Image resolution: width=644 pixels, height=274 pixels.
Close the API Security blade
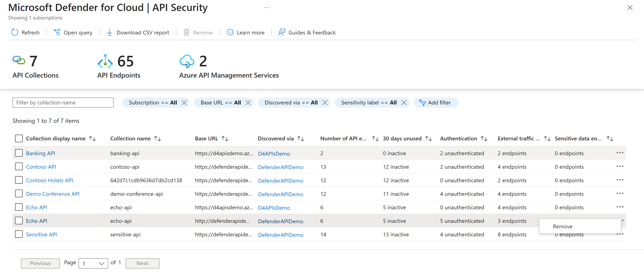[x=630, y=8]
